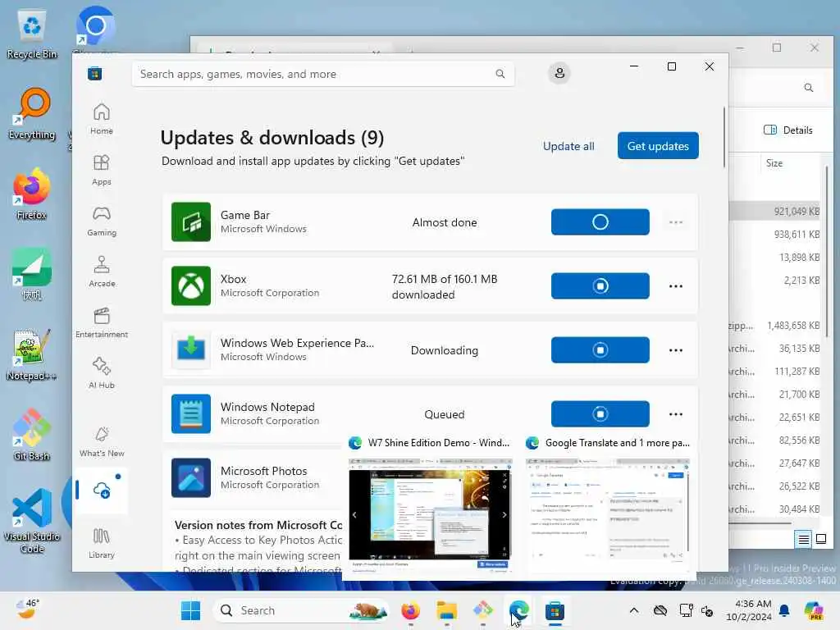Switch File Explorer to details list view
This screenshot has width=840, height=630.
tap(804, 539)
